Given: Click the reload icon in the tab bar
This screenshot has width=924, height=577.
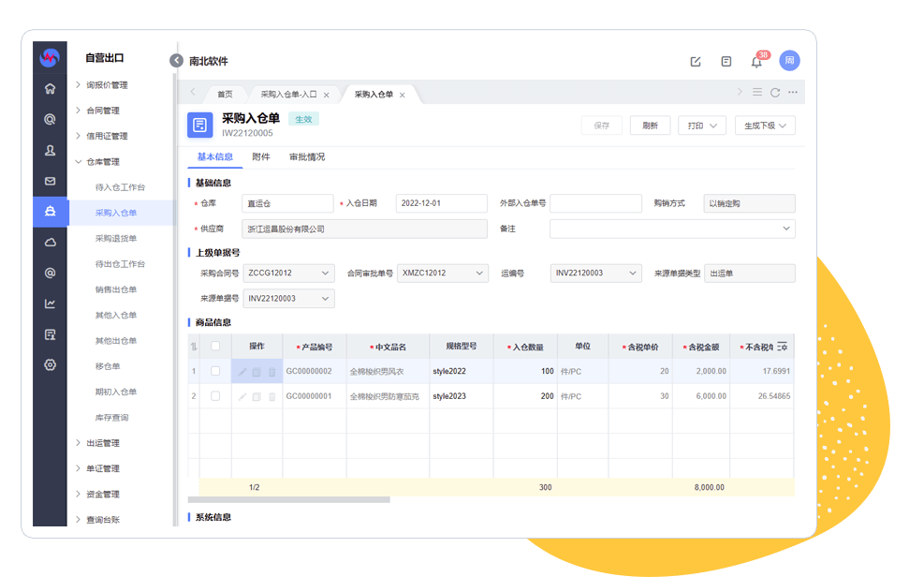Looking at the screenshot, I should (x=774, y=93).
